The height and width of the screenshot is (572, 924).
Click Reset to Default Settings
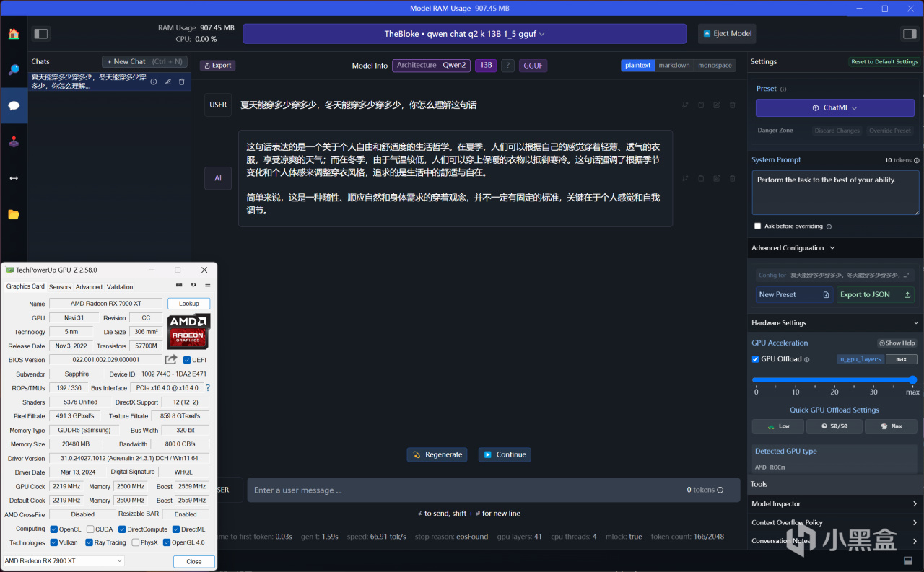point(884,62)
